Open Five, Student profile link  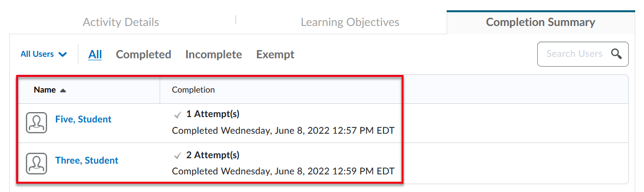pyautogui.click(x=83, y=119)
